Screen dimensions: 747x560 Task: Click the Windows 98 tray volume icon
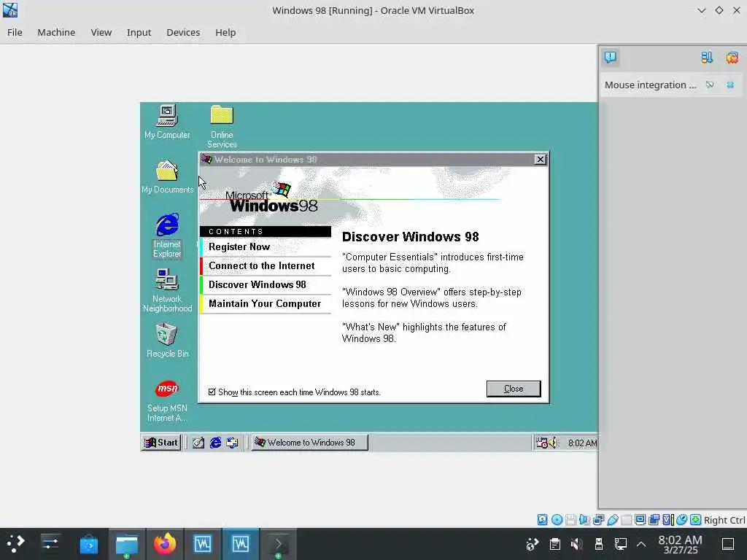pyautogui.click(x=553, y=443)
